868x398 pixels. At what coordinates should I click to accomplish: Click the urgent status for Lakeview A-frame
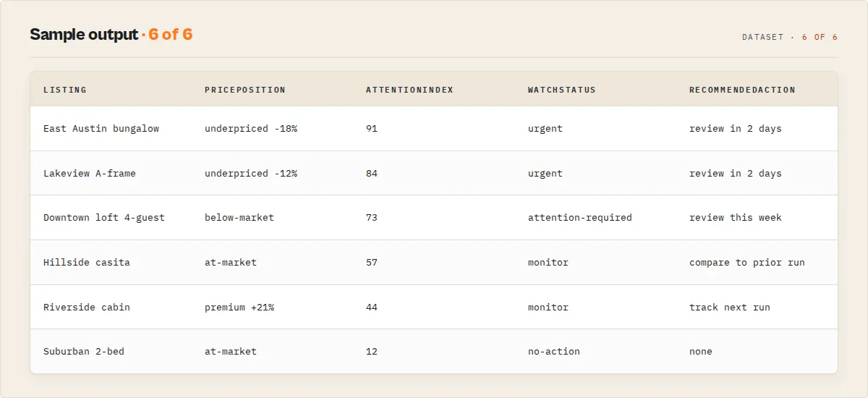(545, 174)
